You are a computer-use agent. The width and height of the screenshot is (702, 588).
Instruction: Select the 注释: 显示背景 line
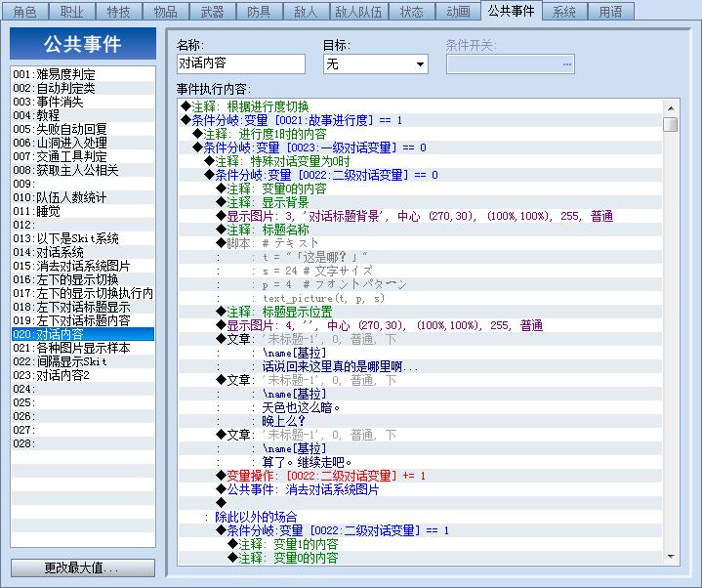pyautogui.click(x=420, y=202)
